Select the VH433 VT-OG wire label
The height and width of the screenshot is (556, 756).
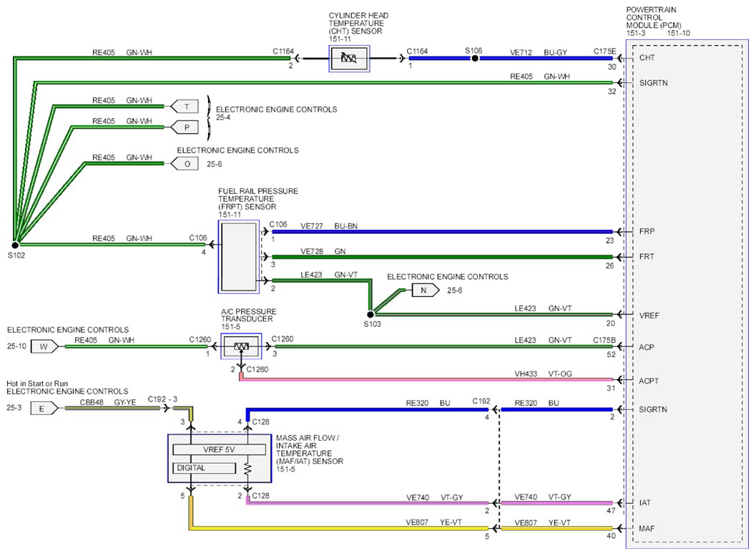coord(543,374)
